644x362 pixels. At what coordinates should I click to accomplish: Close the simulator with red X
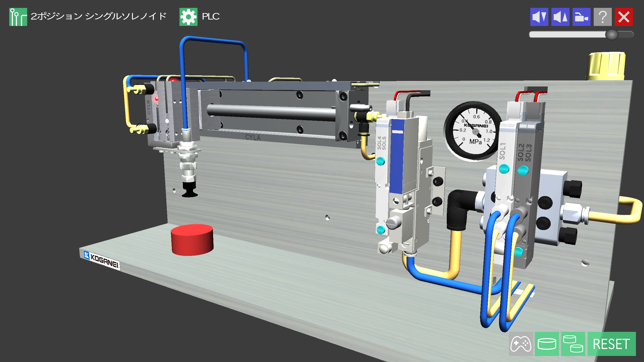coord(624,17)
